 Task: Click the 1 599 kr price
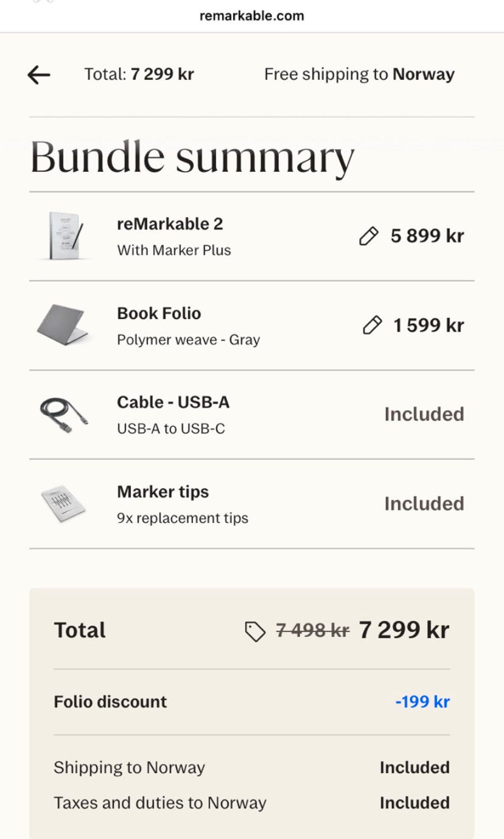[x=429, y=326]
